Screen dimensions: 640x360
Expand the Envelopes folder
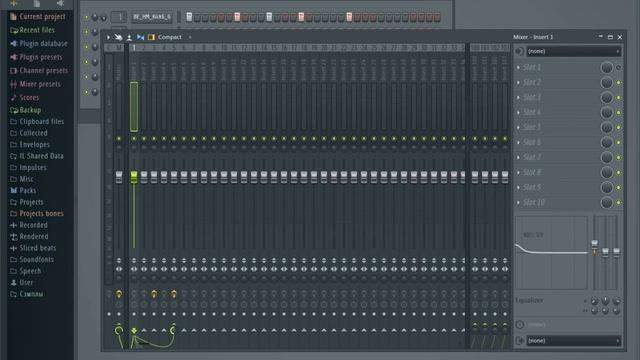30,144
